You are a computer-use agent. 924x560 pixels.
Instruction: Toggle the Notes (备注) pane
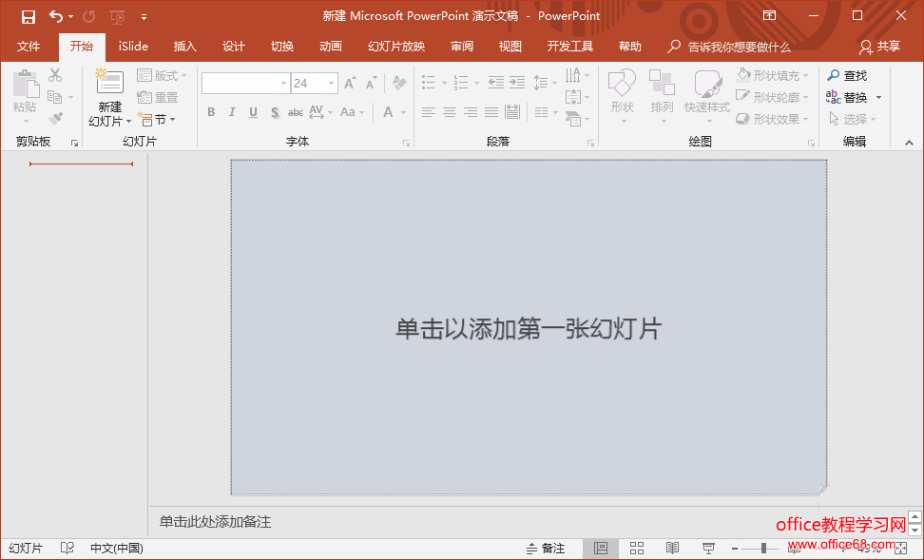(546, 549)
